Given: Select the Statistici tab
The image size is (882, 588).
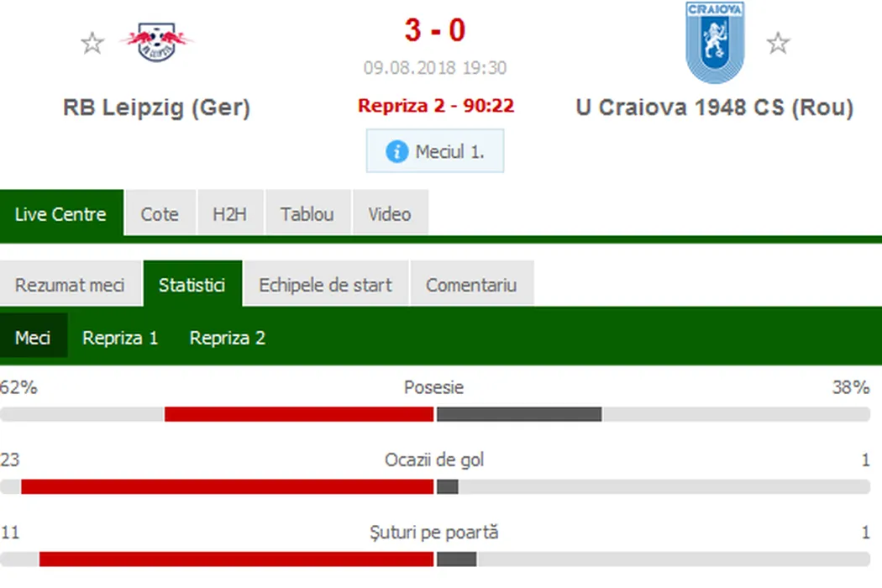Looking at the screenshot, I should [192, 285].
